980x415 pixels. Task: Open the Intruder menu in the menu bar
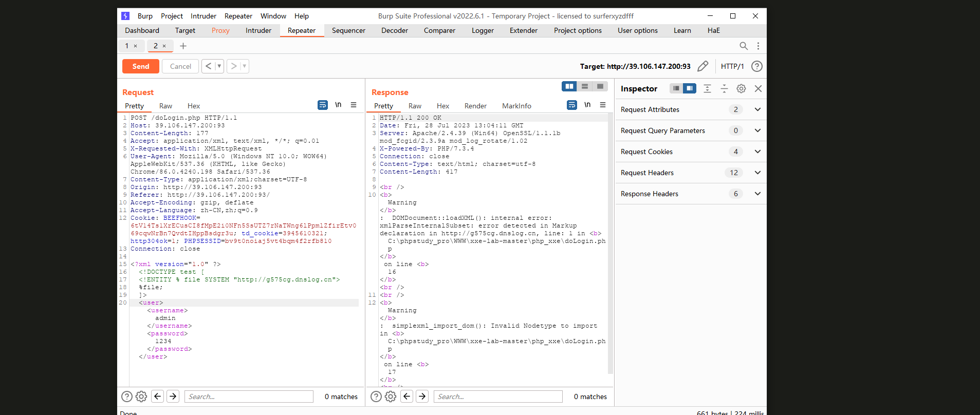click(204, 16)
